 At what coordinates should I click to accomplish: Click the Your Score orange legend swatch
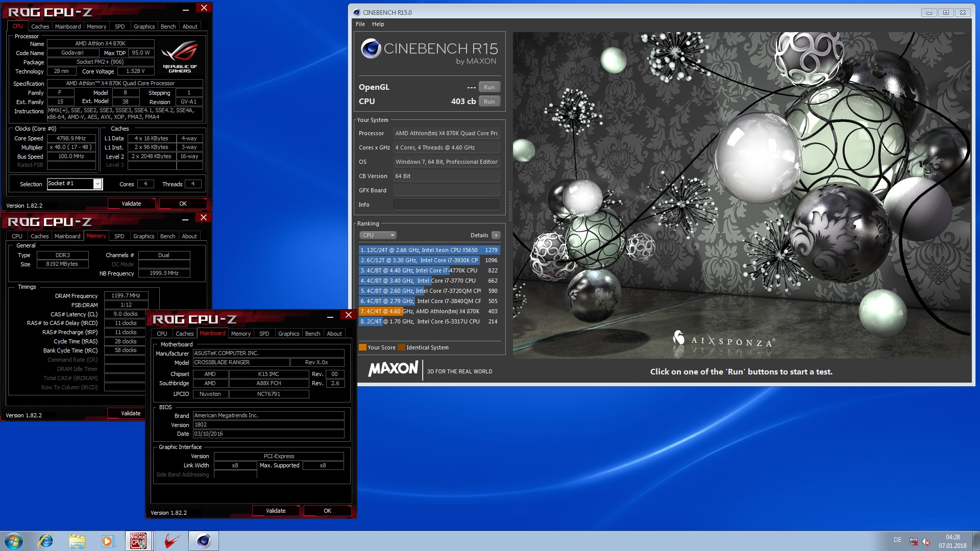pos(362,347)
